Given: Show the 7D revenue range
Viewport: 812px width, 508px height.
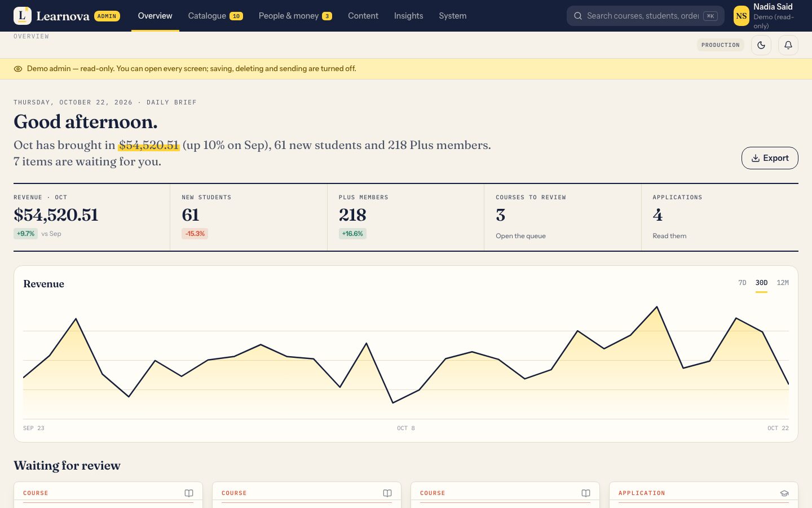Looking at the screenshot, I should coord(742,283).
